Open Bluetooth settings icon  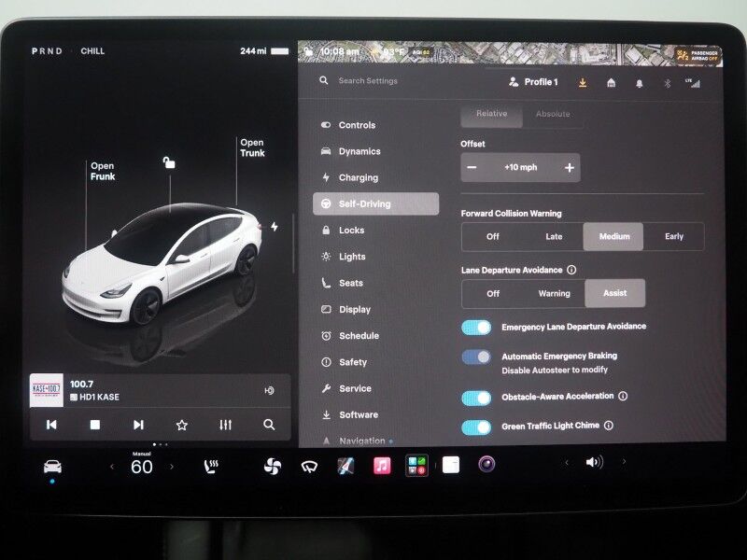[668, 83]
